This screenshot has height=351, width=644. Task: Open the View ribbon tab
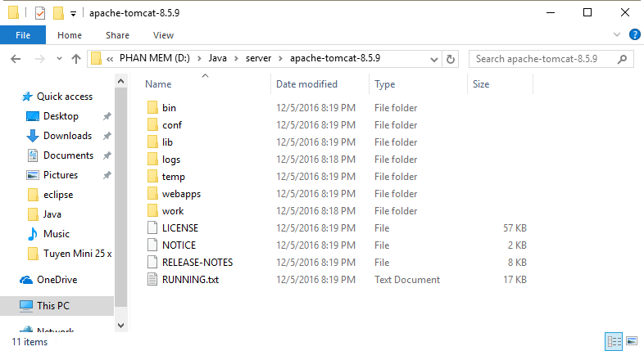point(164,35)
